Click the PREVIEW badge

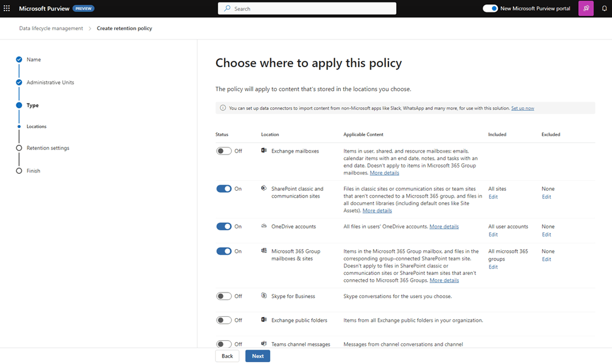click(83, 8)
